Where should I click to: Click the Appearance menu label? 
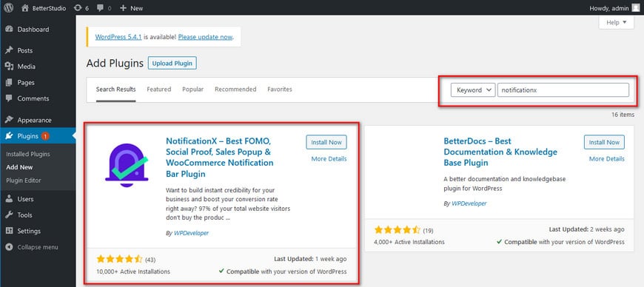coord(34,120)
